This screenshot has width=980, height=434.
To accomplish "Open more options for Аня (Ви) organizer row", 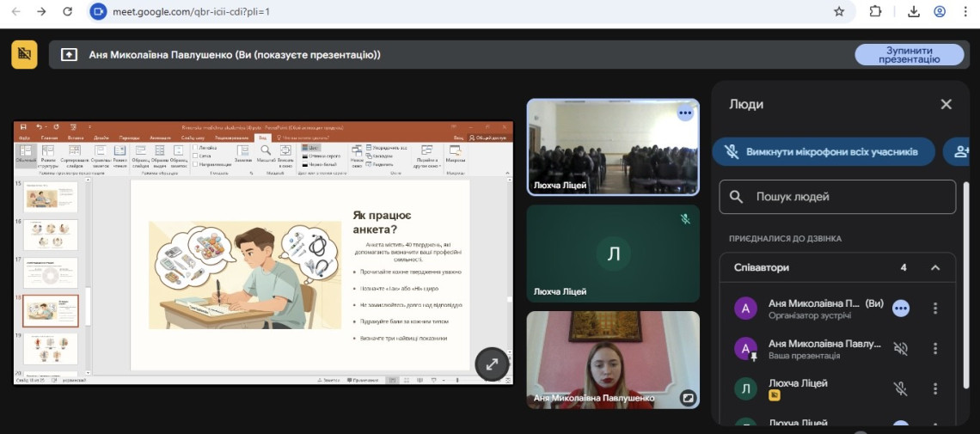I will (x=935, y=309).
